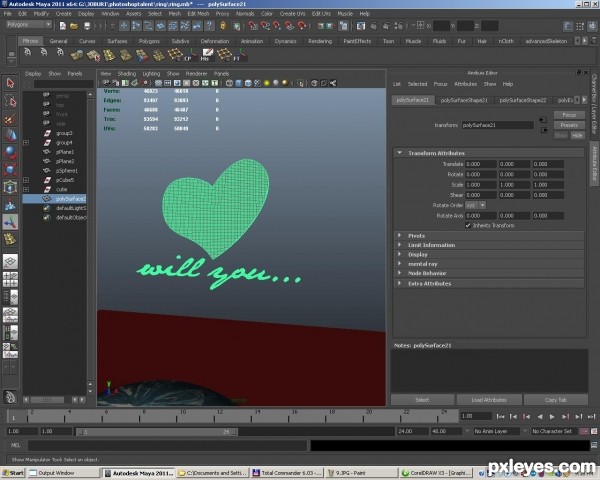
Task: Select polySurface21 in the outliner
Action: 54,199
